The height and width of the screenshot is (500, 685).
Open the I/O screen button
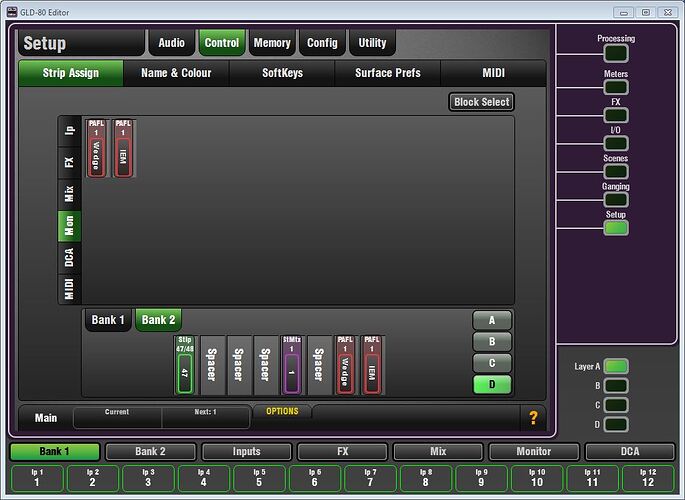click(616, 143)
